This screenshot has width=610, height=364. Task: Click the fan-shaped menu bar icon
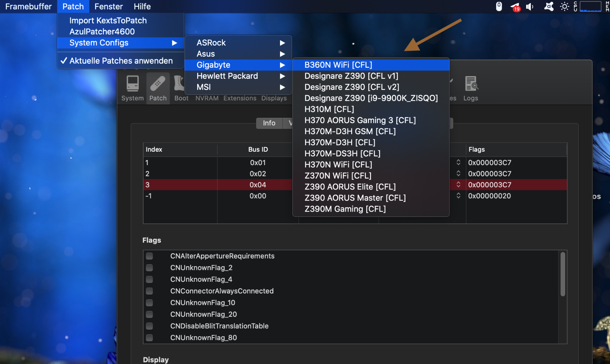pos(549,6)
